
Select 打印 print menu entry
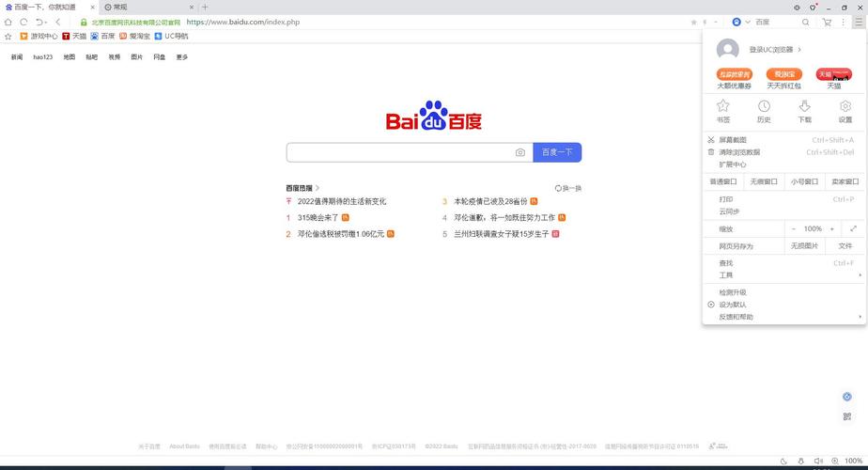[783, 199]
